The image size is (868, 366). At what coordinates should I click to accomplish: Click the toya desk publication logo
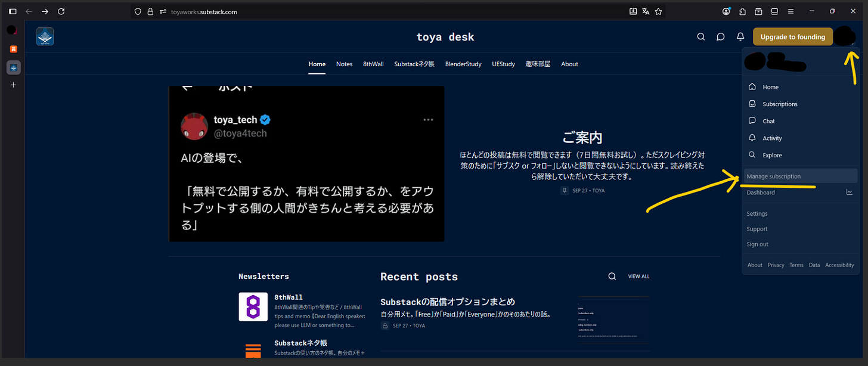(45, 36)
